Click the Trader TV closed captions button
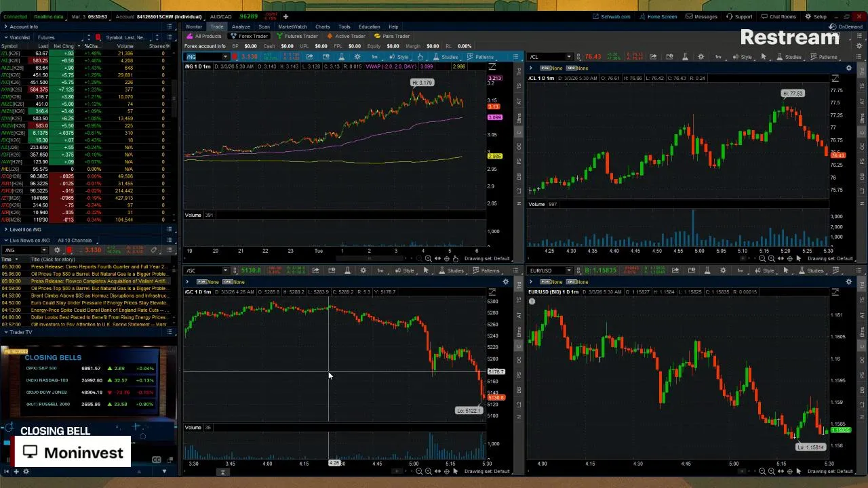Screen dimensions: 868x488 click(156, 460)
